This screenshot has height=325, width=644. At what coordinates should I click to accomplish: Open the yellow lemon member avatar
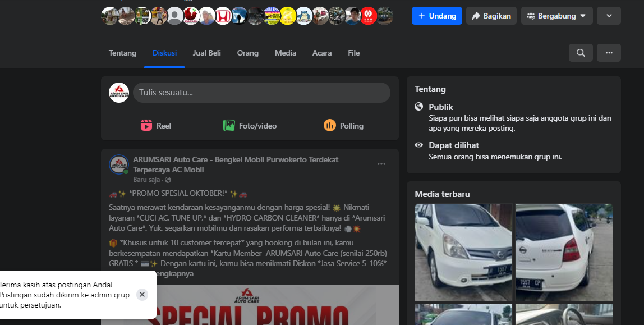(x=287, y=16)
